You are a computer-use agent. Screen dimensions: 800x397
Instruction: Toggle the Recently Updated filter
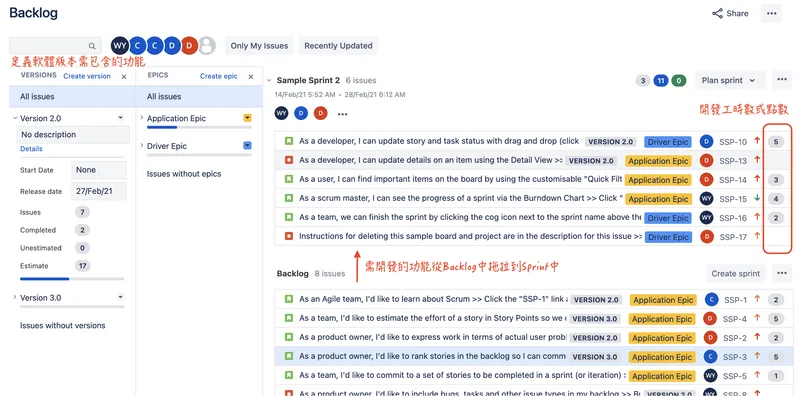pos(338,45)
